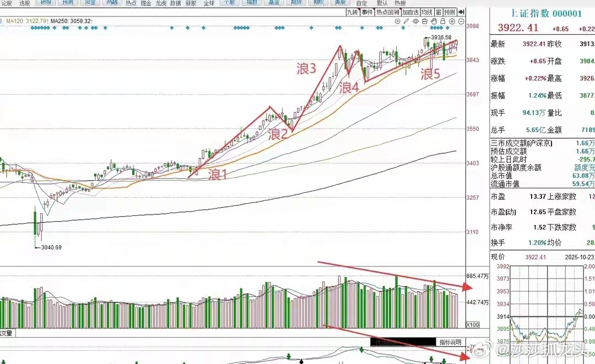Switch to the 个股 tab
This screenshot has width=595, height=364.
click(x=230, y=2)
